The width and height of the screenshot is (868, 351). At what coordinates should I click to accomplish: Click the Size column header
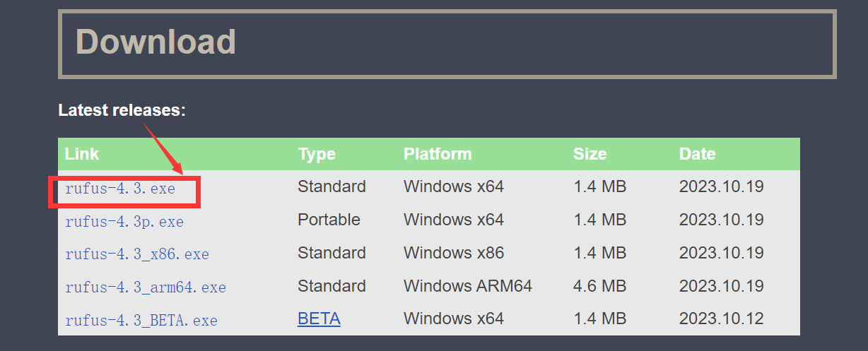[590, 154]
